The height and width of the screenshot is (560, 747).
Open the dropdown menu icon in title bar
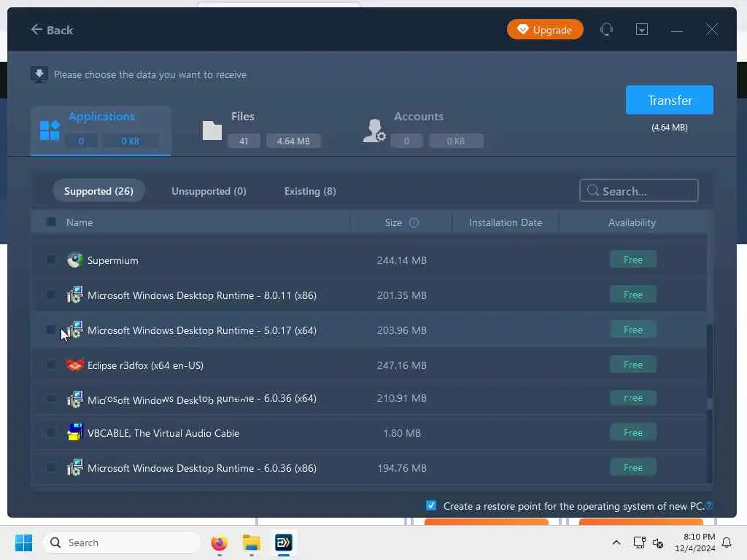click(642, 29)
